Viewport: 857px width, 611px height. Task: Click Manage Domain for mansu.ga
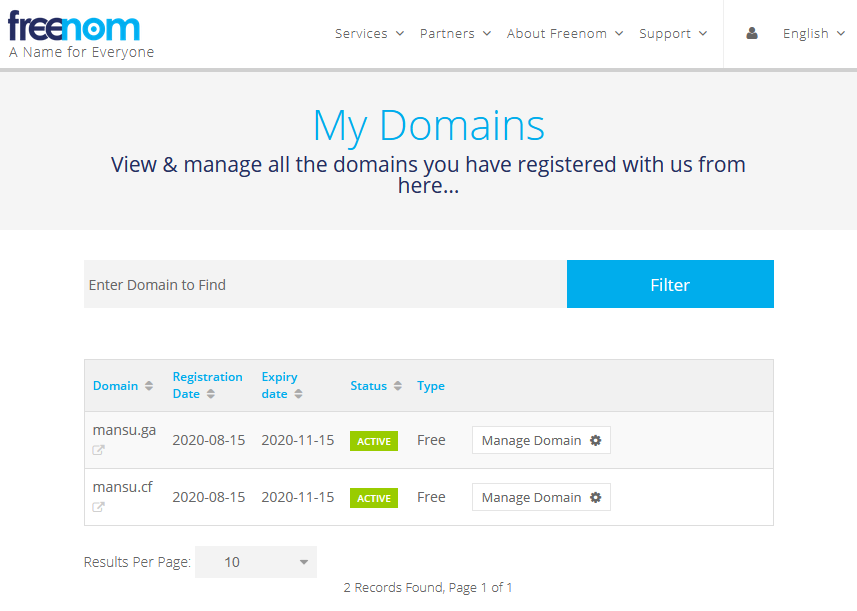541,441
